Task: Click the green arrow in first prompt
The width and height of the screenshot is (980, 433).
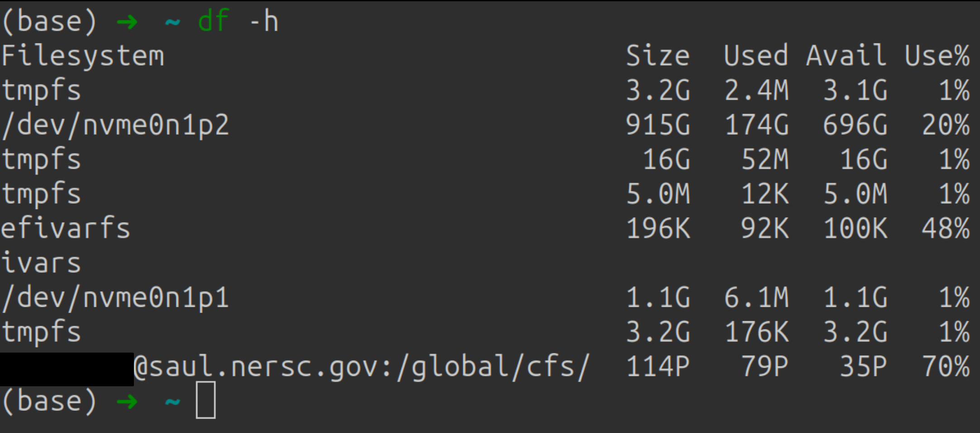Action: pos(127,22)
